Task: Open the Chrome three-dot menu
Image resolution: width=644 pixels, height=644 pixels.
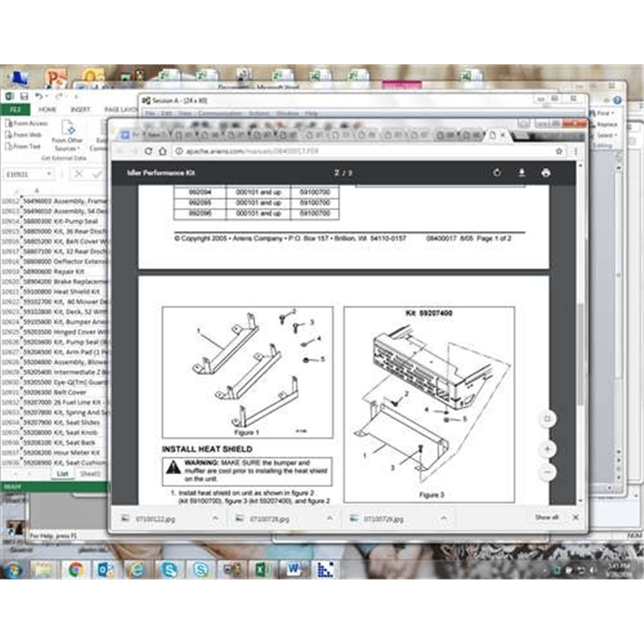Action: click(576, 151)
